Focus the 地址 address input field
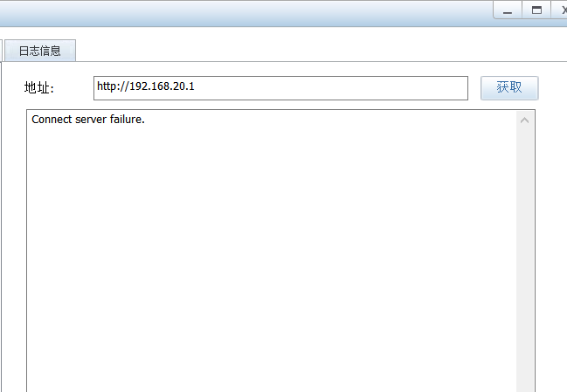 tap(280, 87)
